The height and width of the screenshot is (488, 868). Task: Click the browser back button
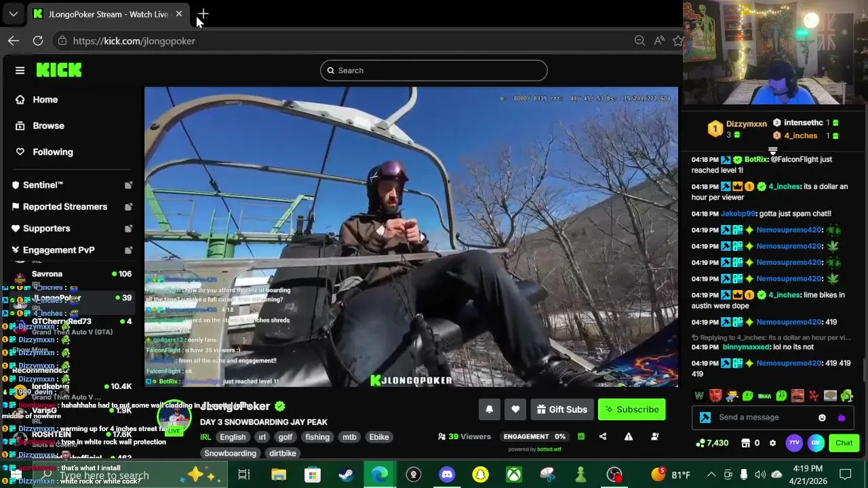pos(14,41)
